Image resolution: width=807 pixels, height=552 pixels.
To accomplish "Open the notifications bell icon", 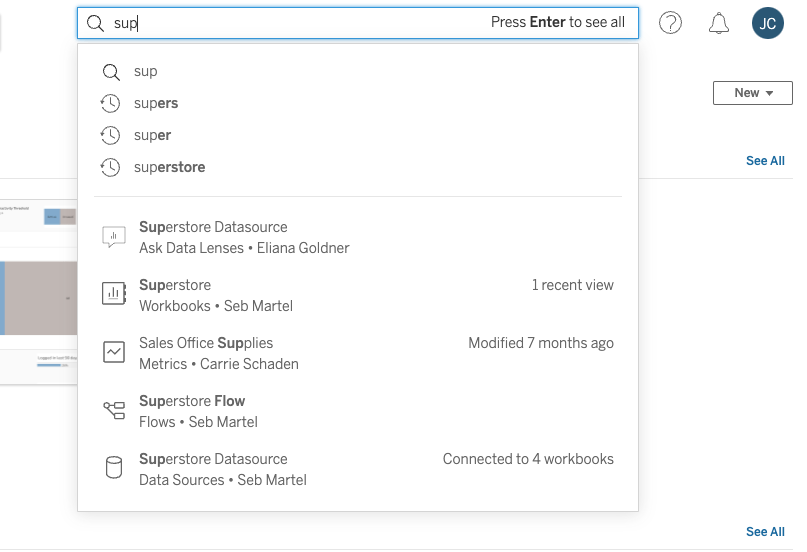I will click(x=719, y=23).
